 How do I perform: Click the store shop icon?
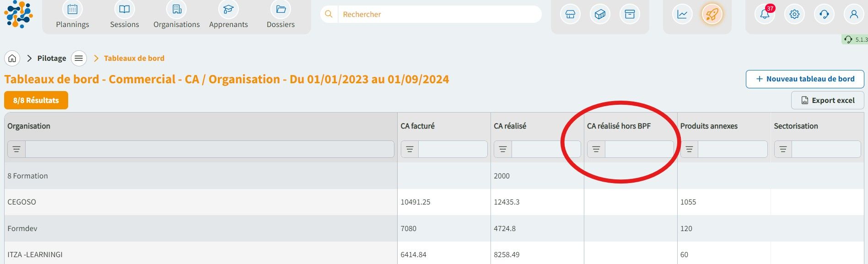click(x=570, y=15)
